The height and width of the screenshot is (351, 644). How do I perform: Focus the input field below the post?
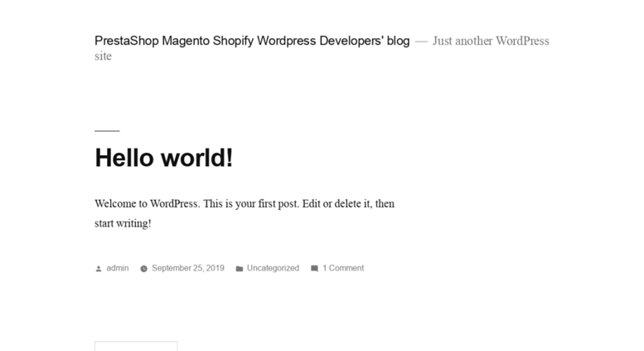(x=136, y=346)
